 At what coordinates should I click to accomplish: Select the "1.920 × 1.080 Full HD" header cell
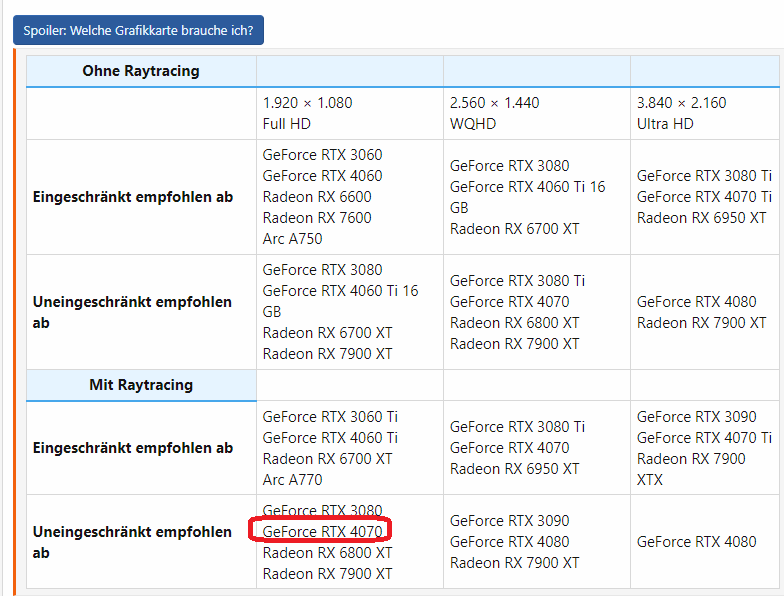point(350,113)
